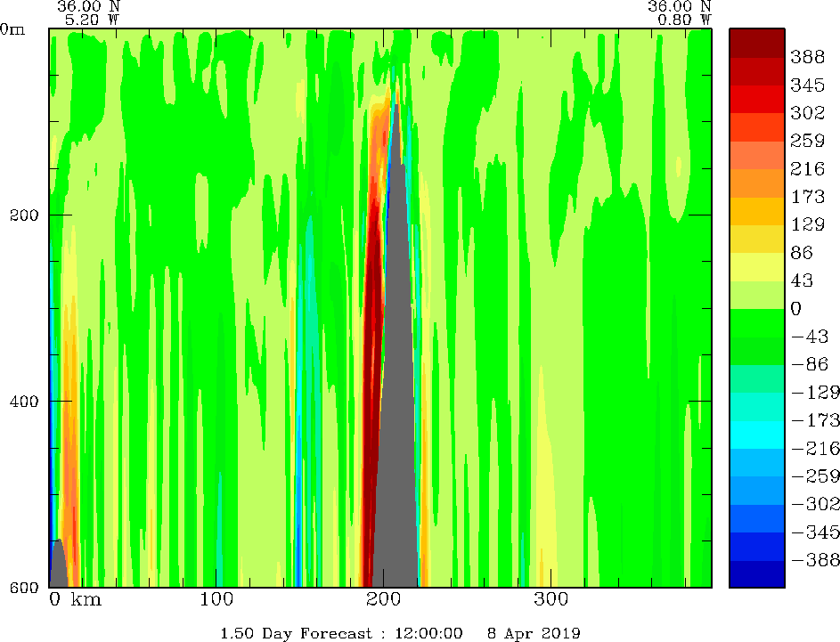Viewport: 840px width, 642px height.
Task: Click the 200 depth axis label
Action: 24,215
